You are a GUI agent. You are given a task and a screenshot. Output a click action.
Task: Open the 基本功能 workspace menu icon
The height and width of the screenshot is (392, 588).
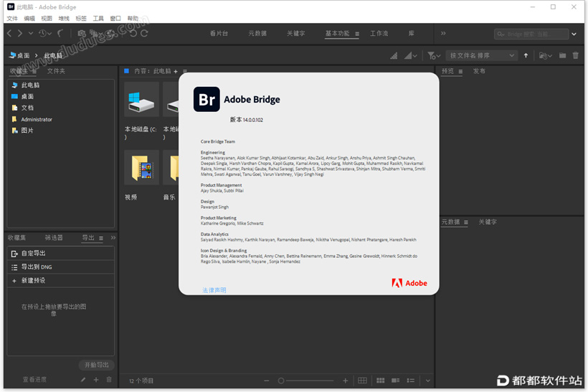357,34
